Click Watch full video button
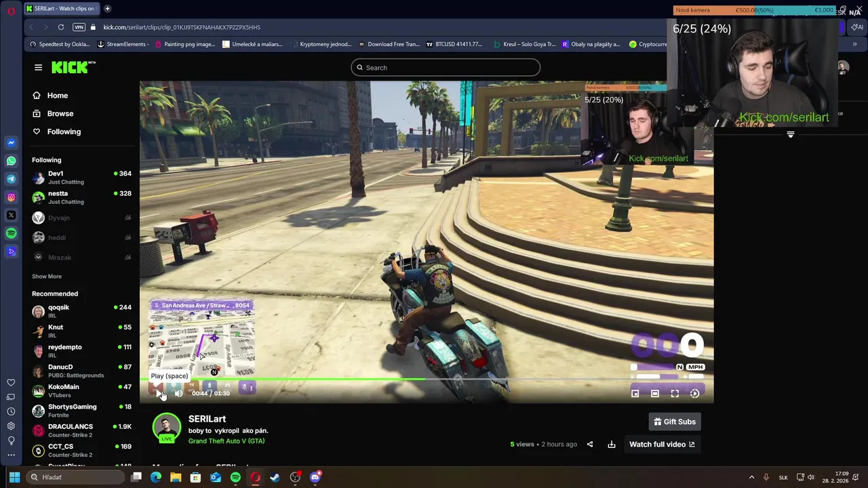868x488 pixels. click(x=662, y=445)
